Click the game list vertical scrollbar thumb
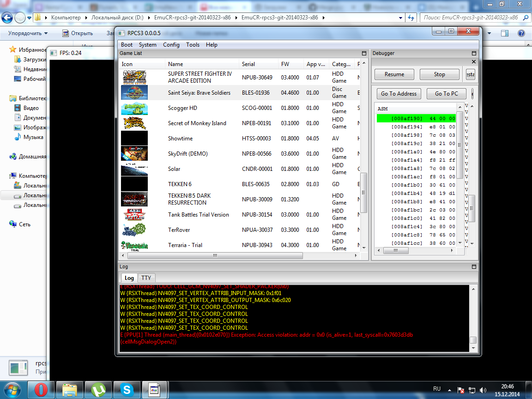 (x=363, y=193)
